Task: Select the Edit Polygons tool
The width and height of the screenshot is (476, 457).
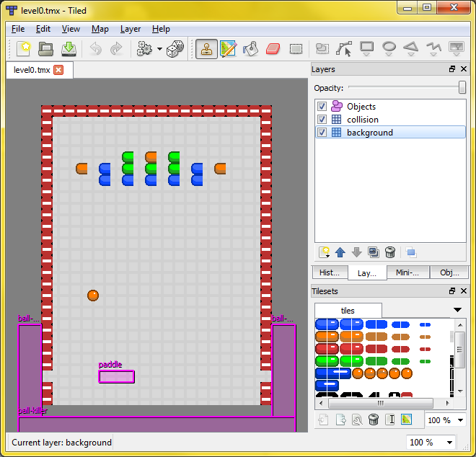Action: (344, 48)
